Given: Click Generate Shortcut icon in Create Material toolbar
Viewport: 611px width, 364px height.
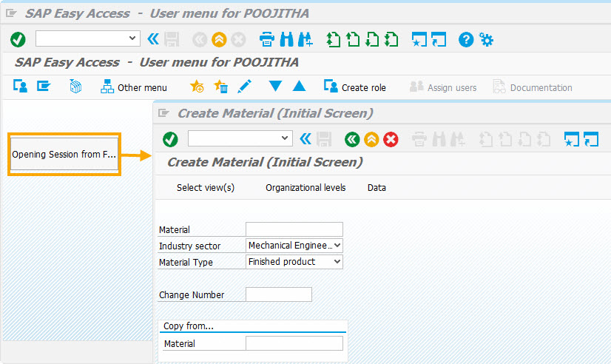Looking at the screenshot, I should (x=591, y=139).
